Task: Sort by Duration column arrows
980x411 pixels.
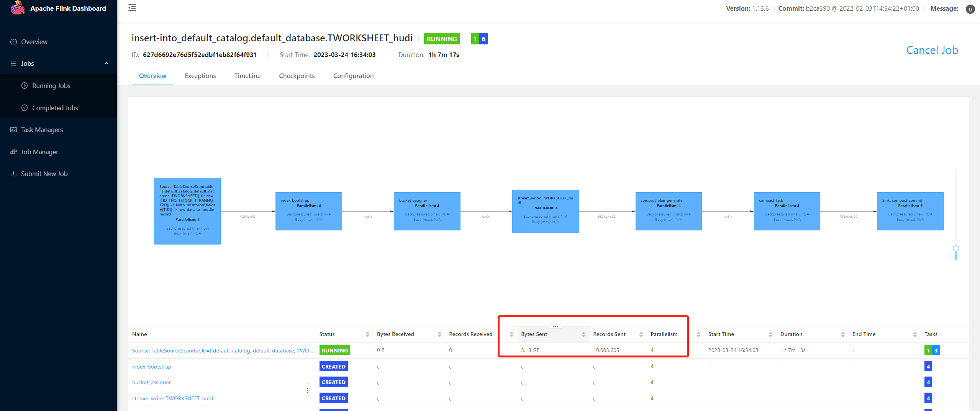Action: 843,334
